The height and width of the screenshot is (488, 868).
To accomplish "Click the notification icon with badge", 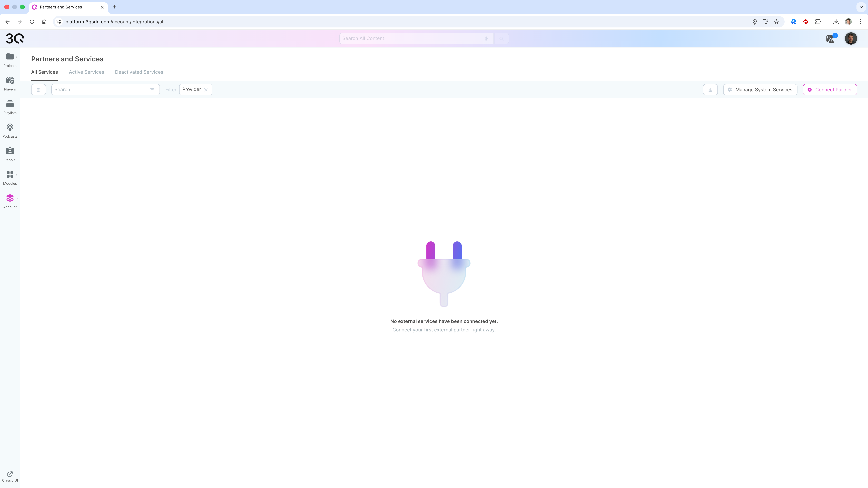I will click(x=831, y=39).
